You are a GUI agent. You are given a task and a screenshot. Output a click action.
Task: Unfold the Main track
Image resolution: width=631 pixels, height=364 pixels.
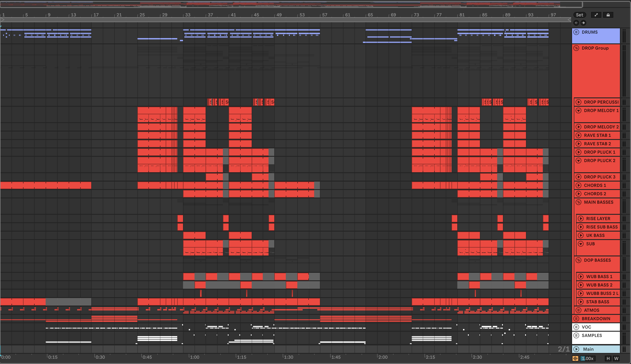(576, 349)
